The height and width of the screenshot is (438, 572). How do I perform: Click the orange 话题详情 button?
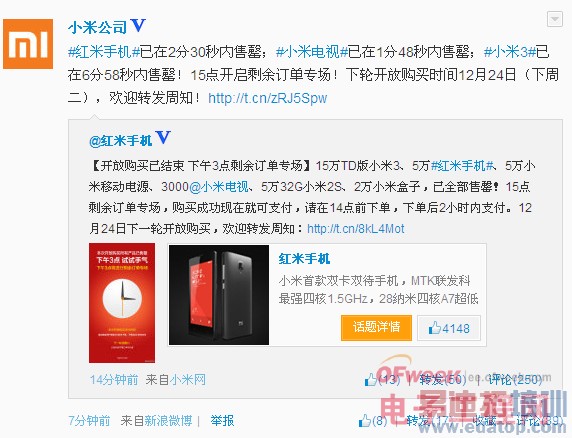click(376, 328)
